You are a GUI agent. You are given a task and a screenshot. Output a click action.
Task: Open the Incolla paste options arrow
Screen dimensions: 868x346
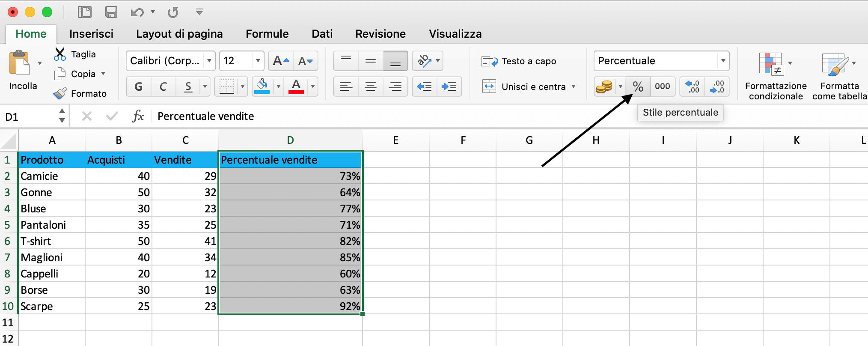point(40,63)
